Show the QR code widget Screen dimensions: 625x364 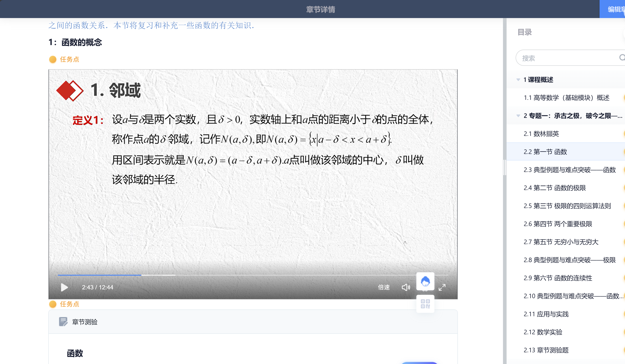coord(425,304)
